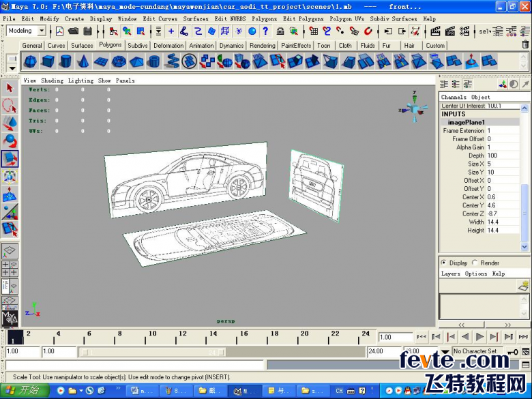532x399 pixels.
Task: Activate the Lasso select tool
Action: pos(10,106)
